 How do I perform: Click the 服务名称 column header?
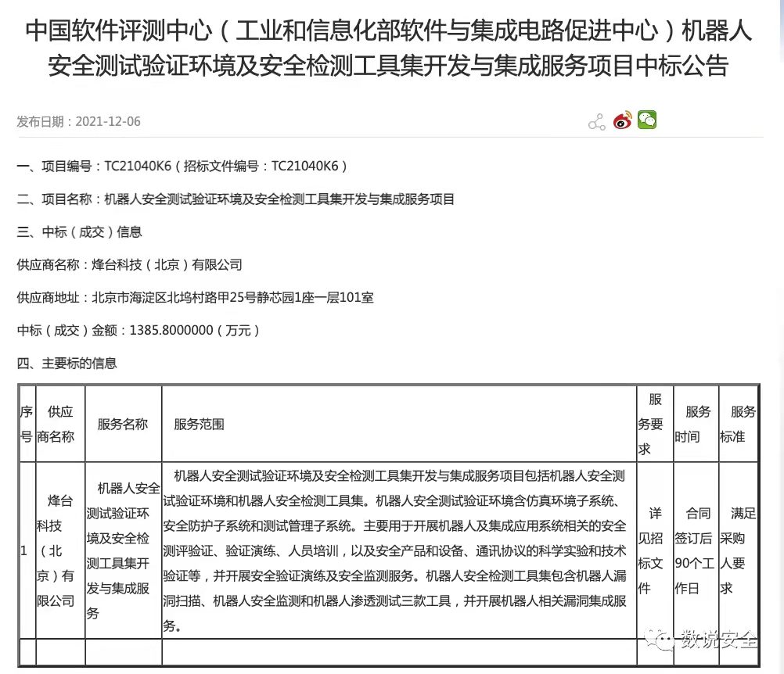pyautogui.click(x=123, y=424)
